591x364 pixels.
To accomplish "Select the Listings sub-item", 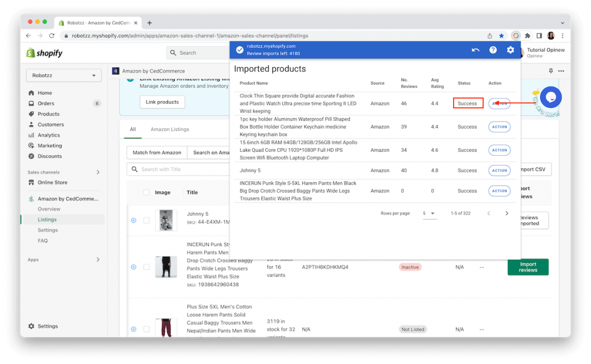I will point(47,220).
